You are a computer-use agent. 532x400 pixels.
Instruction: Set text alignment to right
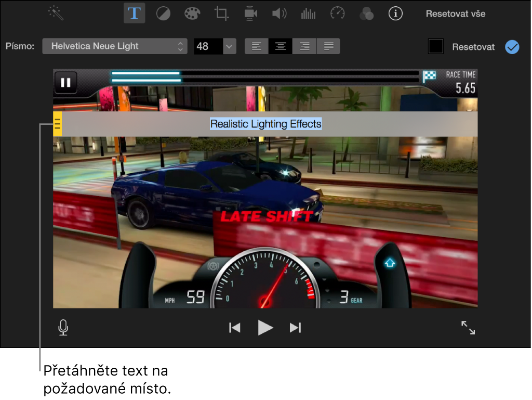click(304, 46)
